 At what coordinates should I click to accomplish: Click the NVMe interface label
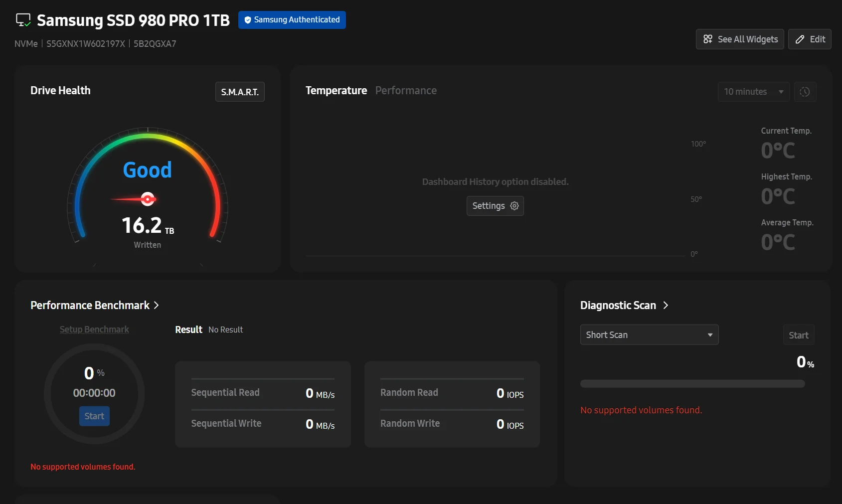26,44
